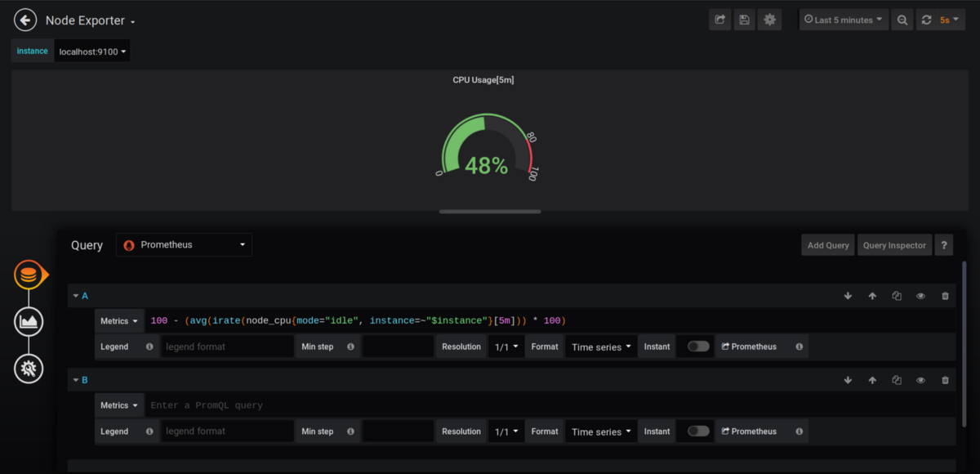Delete query B with trash icon
Screen dimensions: 980x474
(x=946, y=380)
